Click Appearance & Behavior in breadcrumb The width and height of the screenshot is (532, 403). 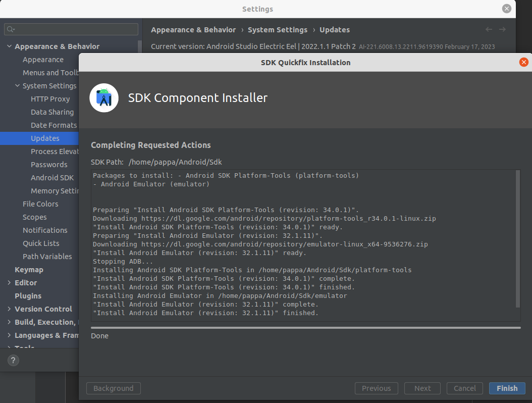(x=193, y=29)
